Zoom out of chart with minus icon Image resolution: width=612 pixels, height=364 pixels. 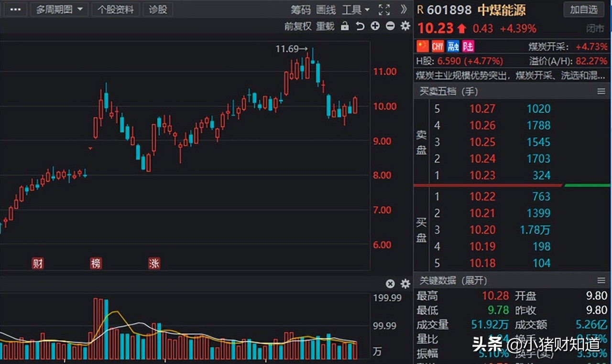pos(390,27)
